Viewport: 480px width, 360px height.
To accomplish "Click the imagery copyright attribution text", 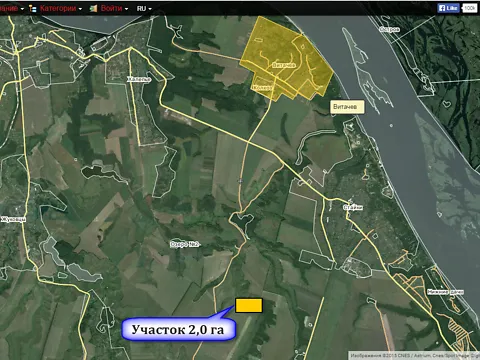I will [415, 356].
